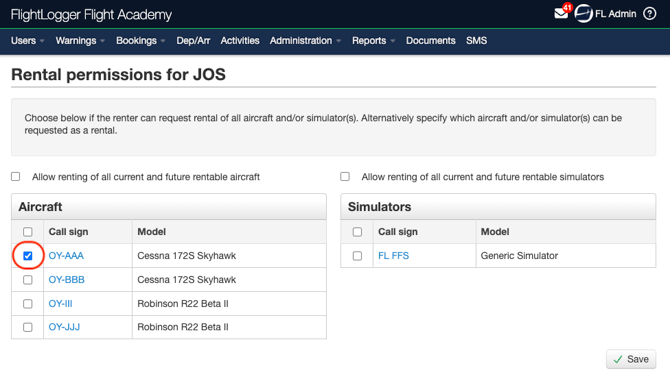Open the OY-AAA call sign link

pos(66,255)
